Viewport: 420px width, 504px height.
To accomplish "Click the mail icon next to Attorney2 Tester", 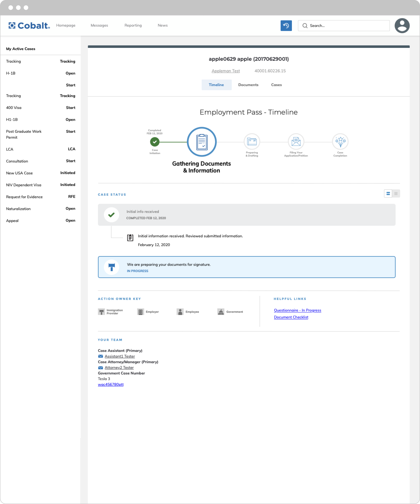I will [100, 368].
